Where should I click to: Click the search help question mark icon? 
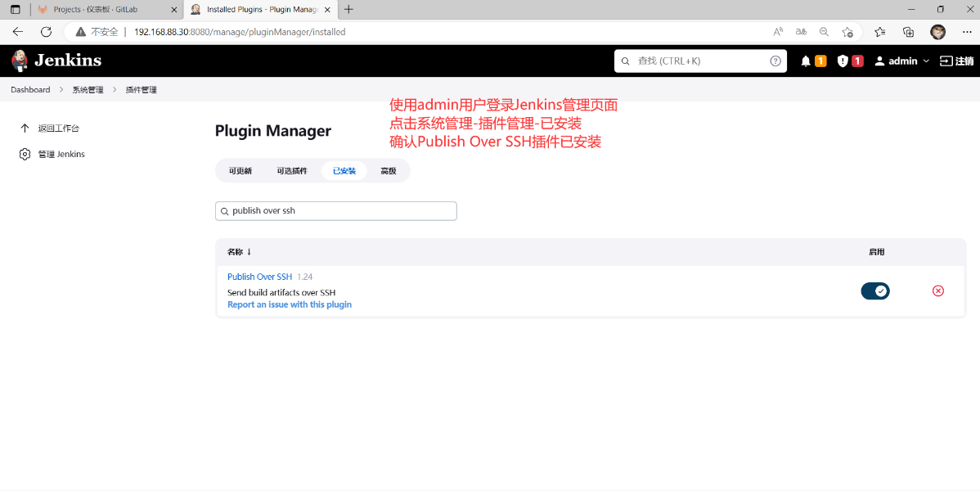tap(775, 61)
